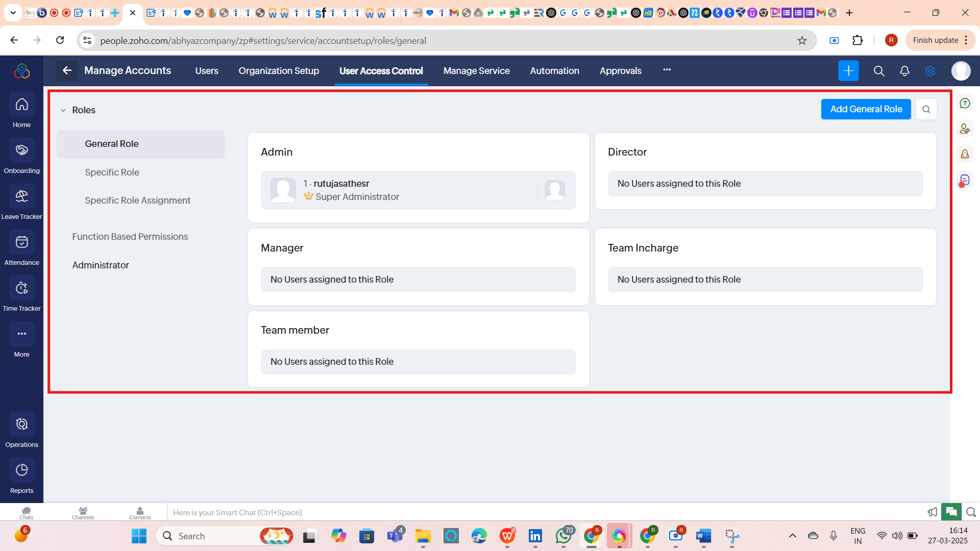Click the Admin role title
This screenshot has height=551, width=980.
277,152
